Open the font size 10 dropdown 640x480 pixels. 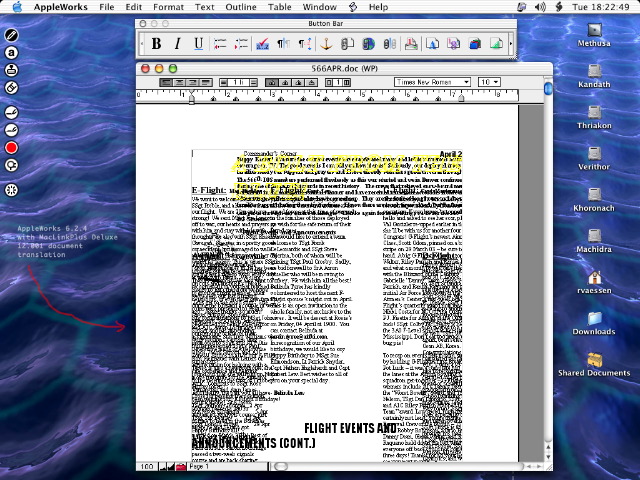click(x=488, y=81)
